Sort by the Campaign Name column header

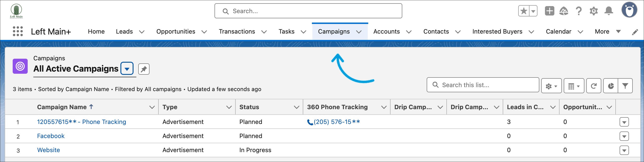click(62, 107)
